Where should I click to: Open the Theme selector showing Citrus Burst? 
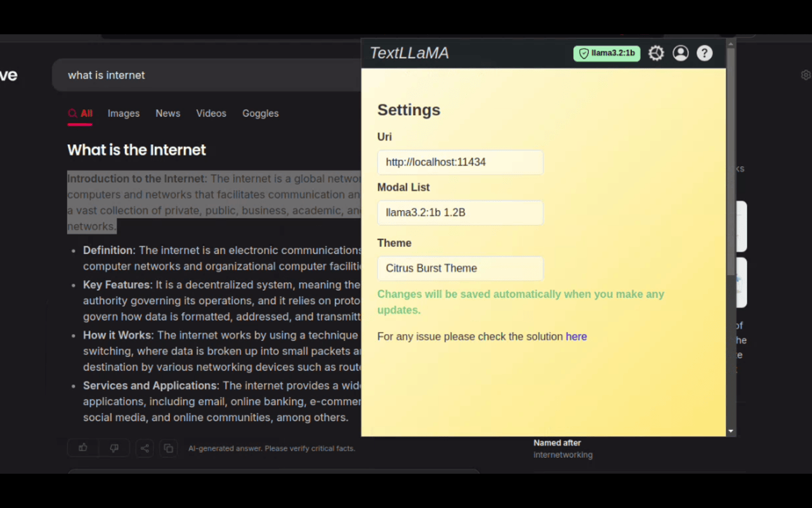tap(460, 268)
